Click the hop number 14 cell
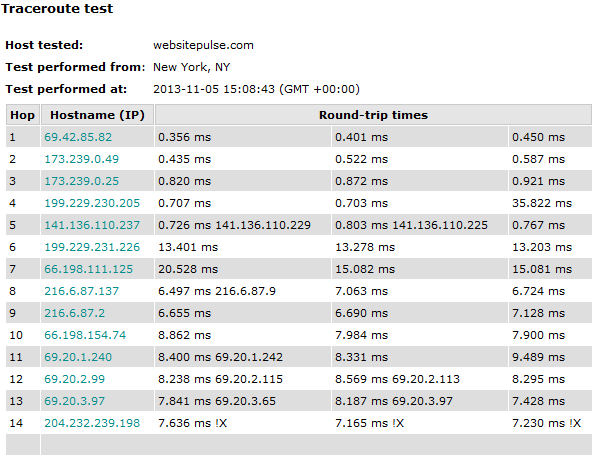 pos(23,423)
